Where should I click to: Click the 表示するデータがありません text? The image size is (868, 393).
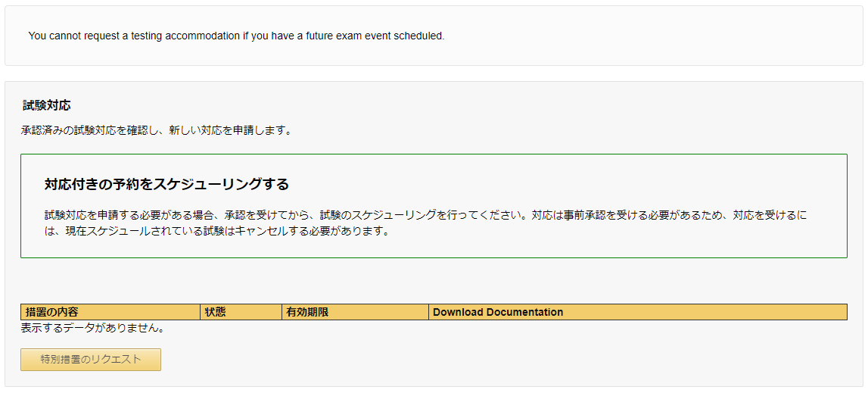[x=93, y=328]
